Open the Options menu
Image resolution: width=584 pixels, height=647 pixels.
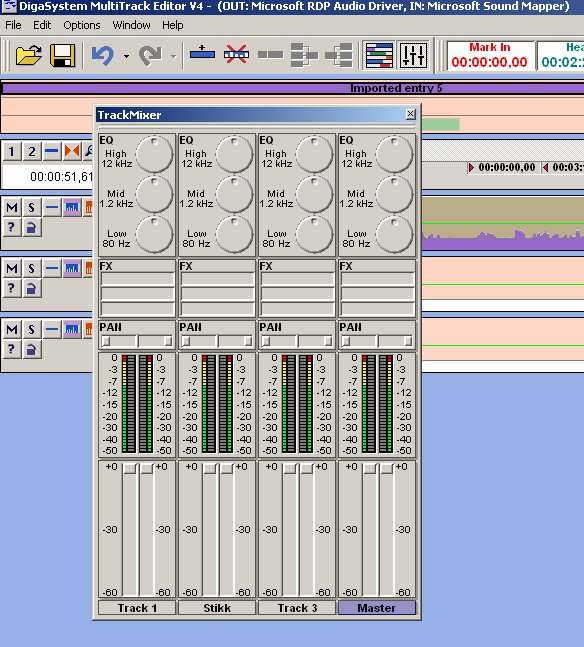click(82, 25)
